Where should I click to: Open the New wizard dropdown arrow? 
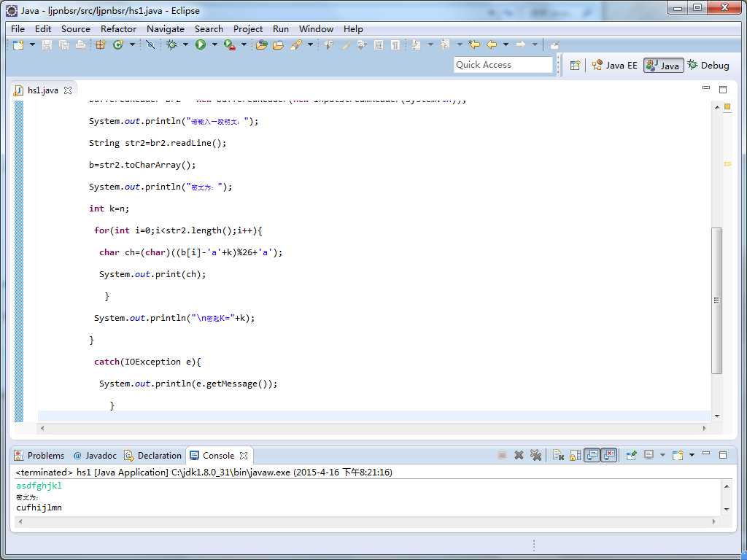pos(32,44)
